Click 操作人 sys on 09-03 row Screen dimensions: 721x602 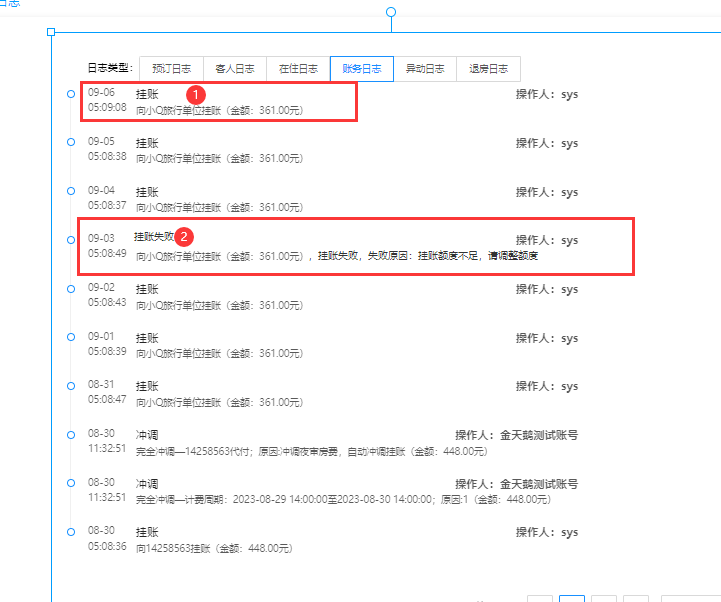[x=547, y=240]
